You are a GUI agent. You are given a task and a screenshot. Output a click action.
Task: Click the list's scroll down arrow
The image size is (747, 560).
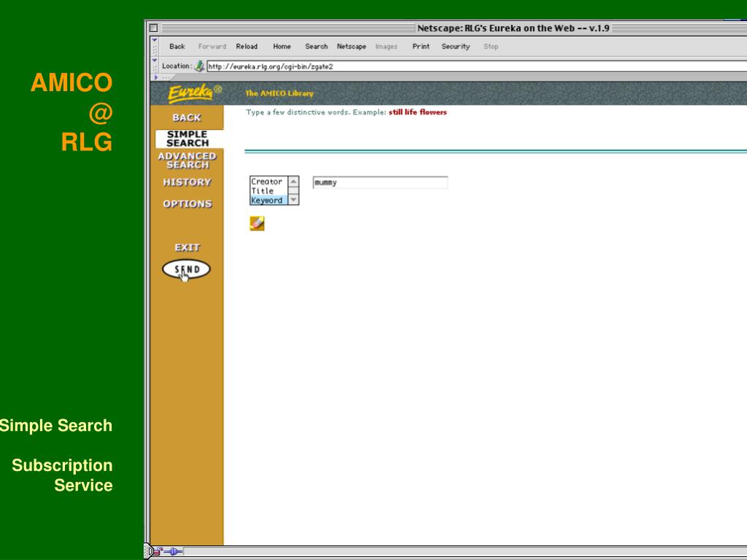tap(293, 200)
